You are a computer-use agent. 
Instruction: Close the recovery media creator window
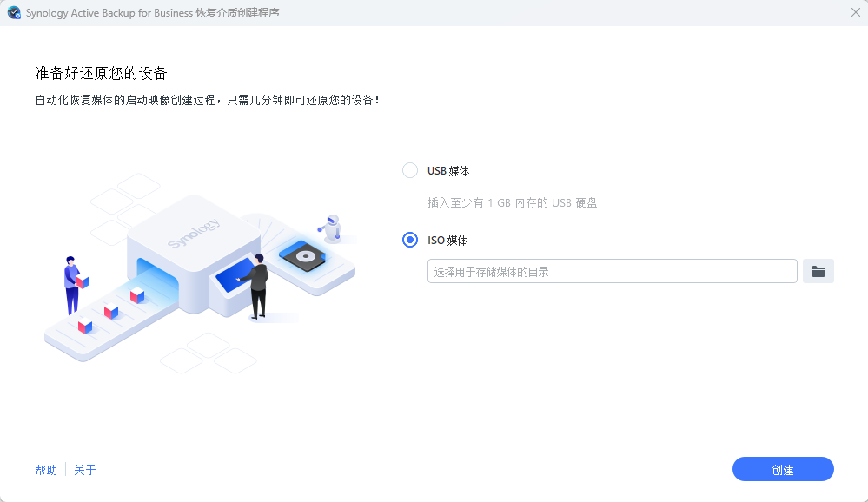click(x=855, y=12)
